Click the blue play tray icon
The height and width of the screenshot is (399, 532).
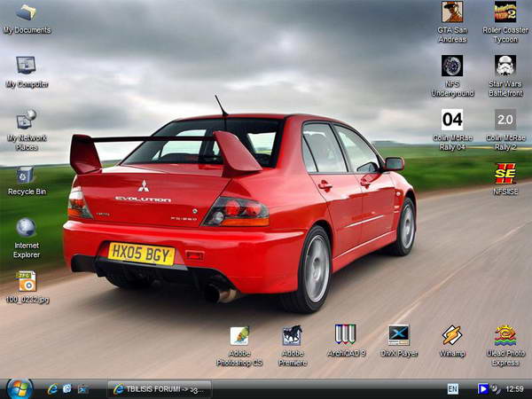(x=482, y=388)
